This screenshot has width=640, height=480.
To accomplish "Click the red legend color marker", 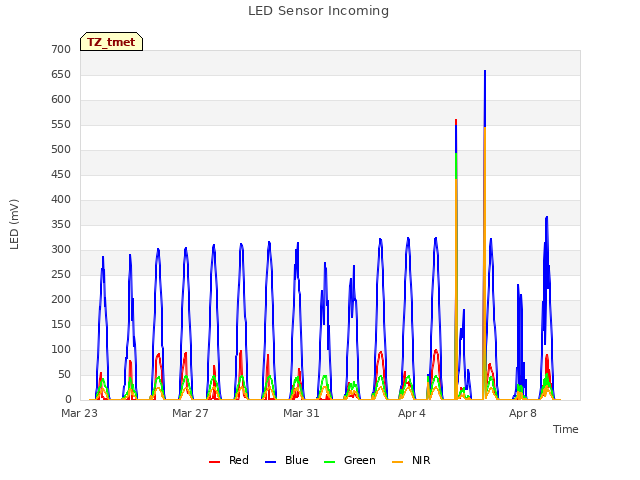I will click(214, 462).
